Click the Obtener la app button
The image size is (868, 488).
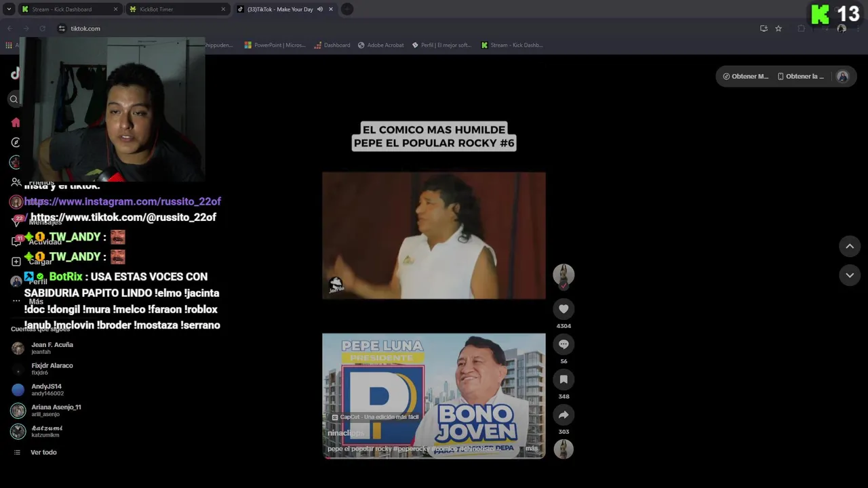coord(801,77)
